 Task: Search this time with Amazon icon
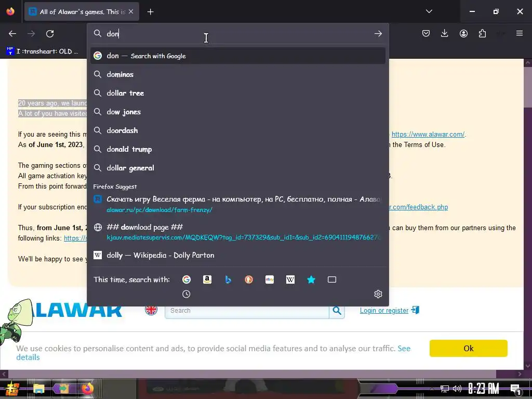point(207,279)
